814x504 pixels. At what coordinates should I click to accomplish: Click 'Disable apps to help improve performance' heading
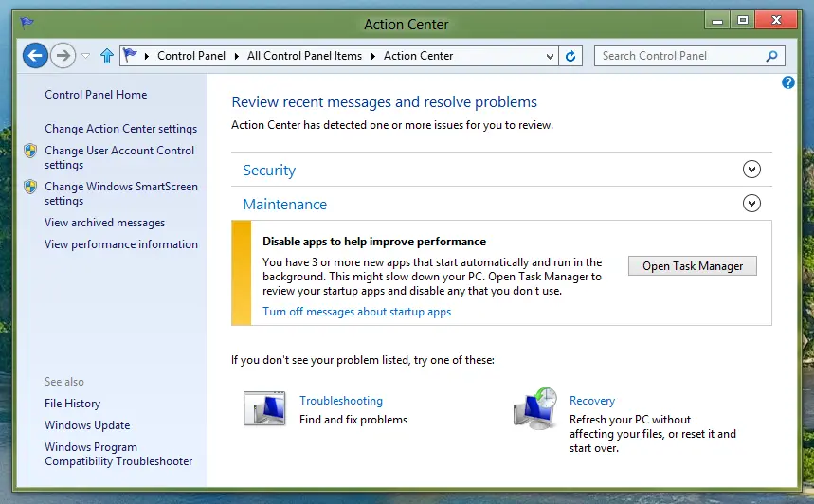coord(374,242)
